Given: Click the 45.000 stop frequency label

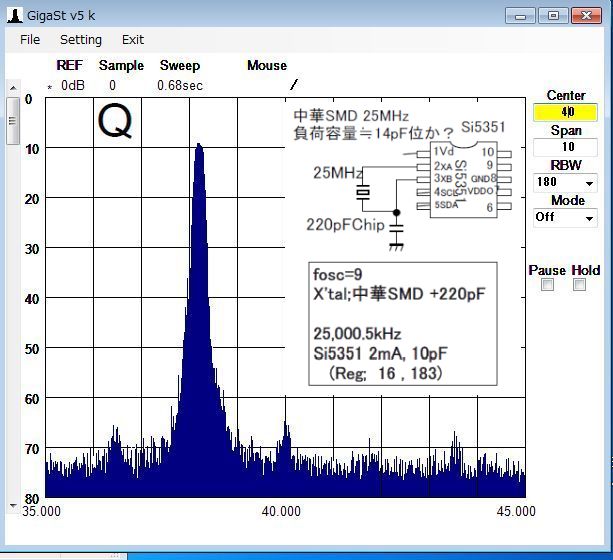Looking at the screenshot, I should (x=516, y=511).
